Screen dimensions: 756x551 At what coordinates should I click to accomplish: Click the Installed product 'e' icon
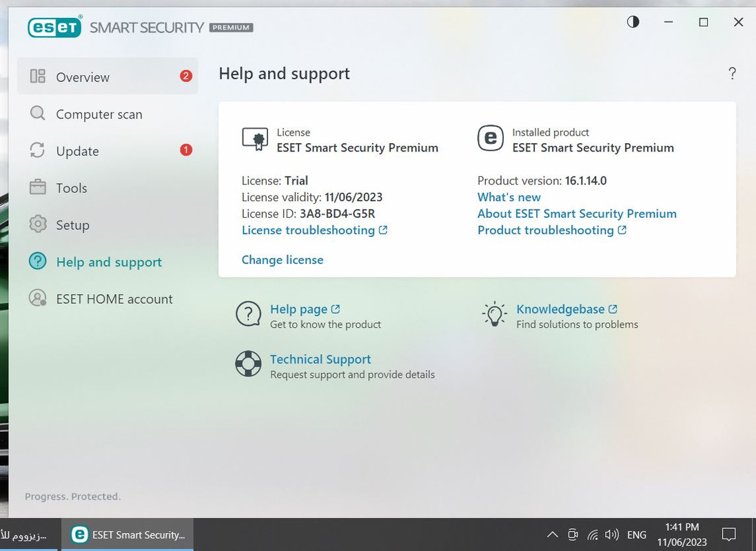coord(491,138)
